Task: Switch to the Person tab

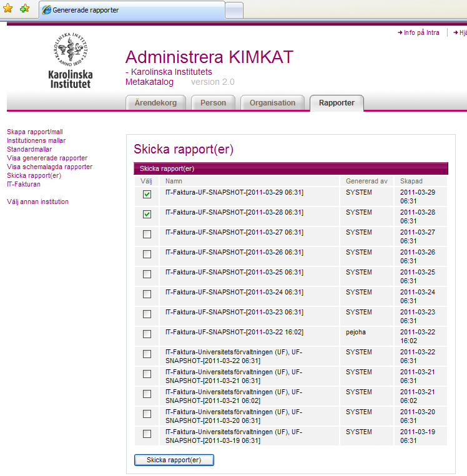Action: (213, 102)
